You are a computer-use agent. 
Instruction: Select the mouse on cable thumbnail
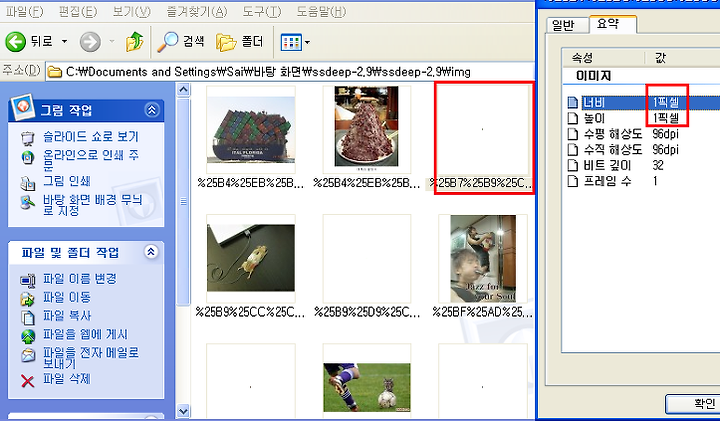pos(251,258)
